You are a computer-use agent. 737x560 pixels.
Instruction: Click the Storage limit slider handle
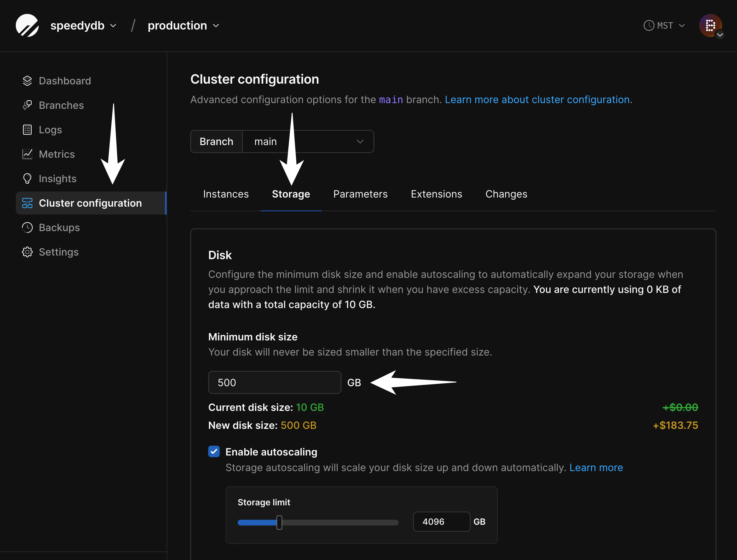coord(279,522)
